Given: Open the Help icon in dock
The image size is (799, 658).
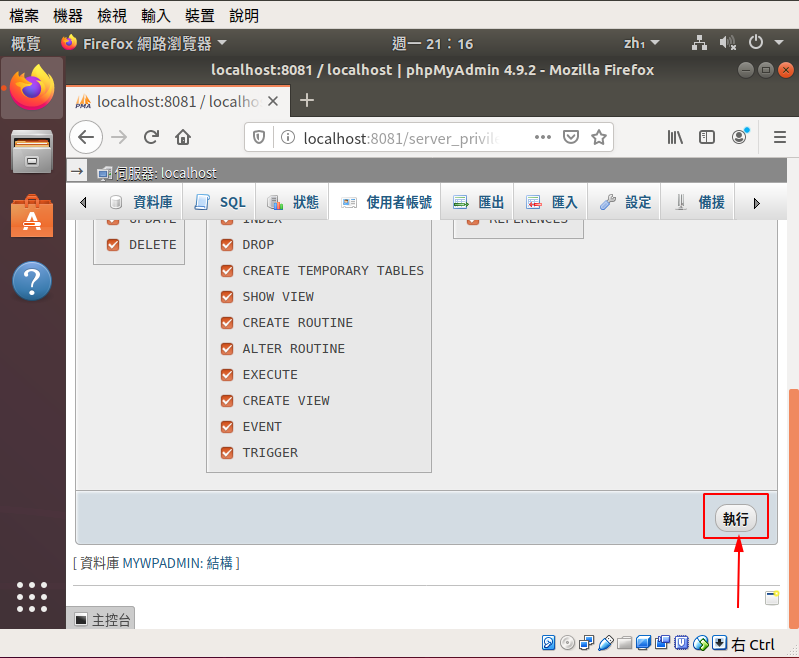Looking at the screenshot, I should coord(32,281).
